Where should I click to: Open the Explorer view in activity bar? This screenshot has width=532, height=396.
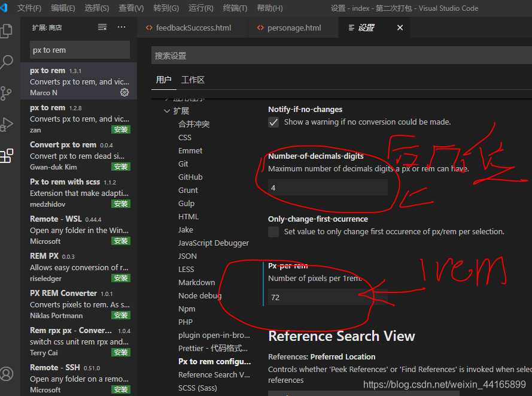tap(6, 31)
